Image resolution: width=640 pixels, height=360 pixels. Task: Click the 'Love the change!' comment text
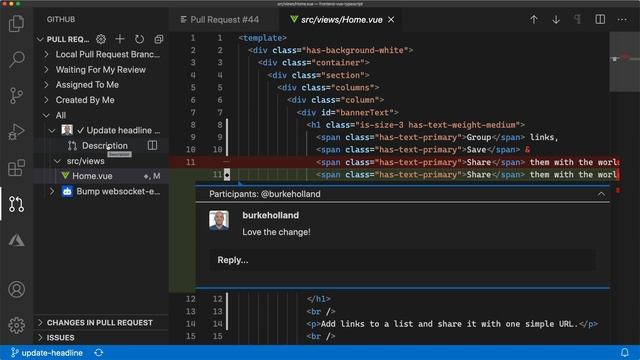[x=276, y=232]
